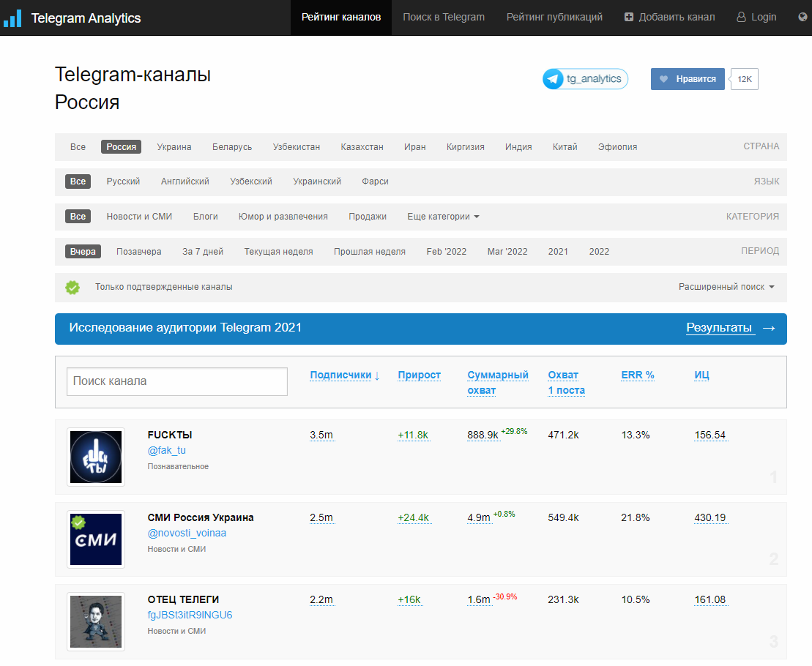The image size is (812, 666).
Task: Filter by category Блоги
Action: click(x=206, y=217)
